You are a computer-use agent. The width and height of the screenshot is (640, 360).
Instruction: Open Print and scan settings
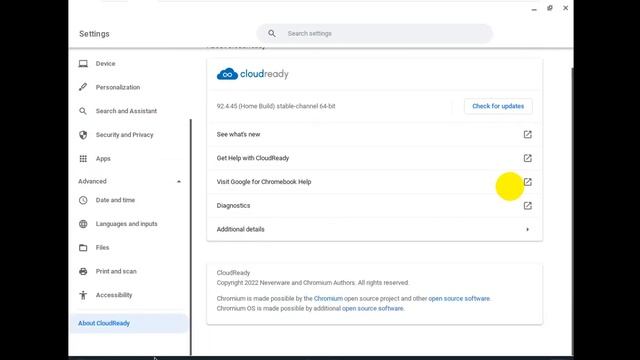pos(116,271)
